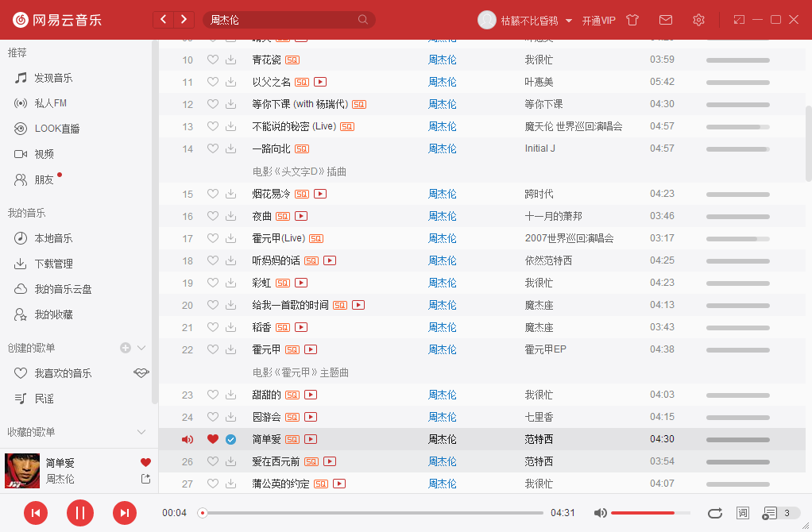This screenshot has width=812, height=532.
Task: Change the theme skin (shirt icon)
Action: click(x=632, y=20)
